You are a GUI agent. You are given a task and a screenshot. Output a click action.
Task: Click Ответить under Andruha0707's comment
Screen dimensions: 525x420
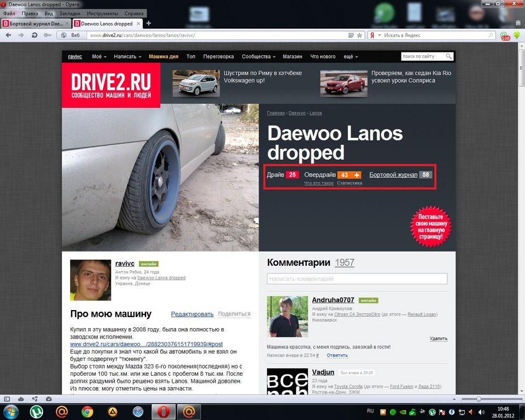point(337,355)
